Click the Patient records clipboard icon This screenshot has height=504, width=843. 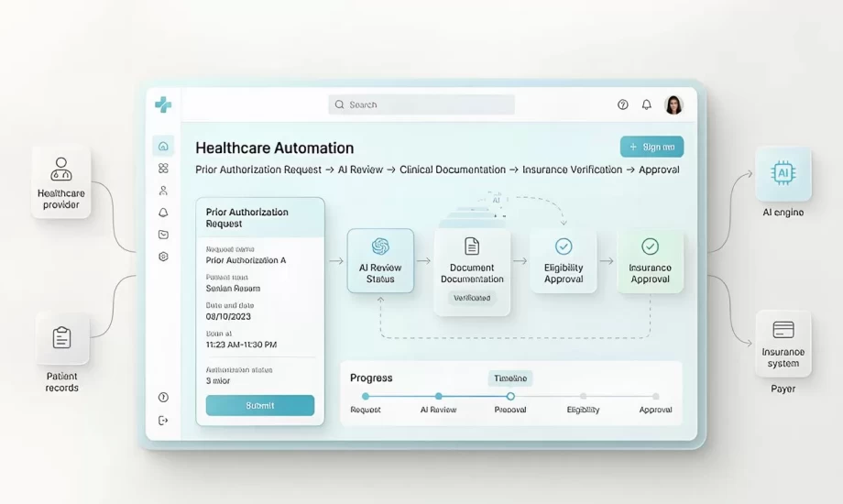point(61,338)
